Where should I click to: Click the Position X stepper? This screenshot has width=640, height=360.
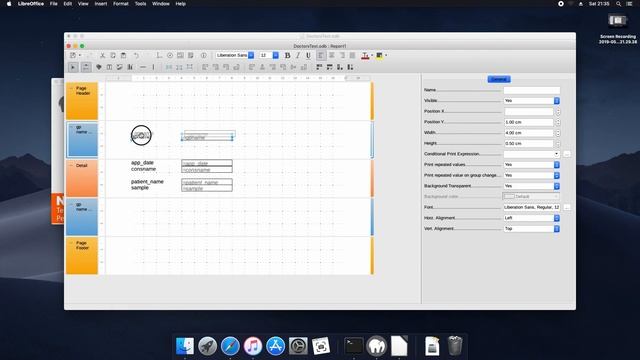tap(558, 111)
